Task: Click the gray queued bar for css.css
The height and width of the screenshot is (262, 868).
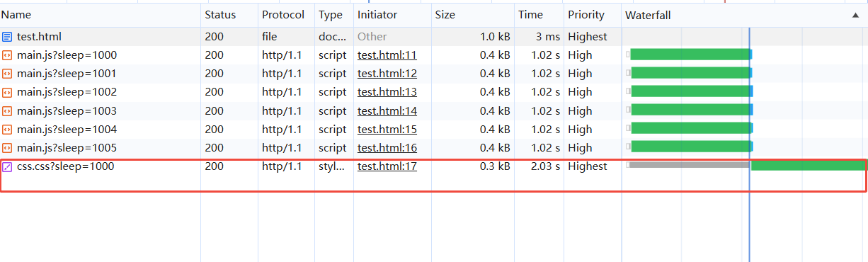Action: pos(689,165)
